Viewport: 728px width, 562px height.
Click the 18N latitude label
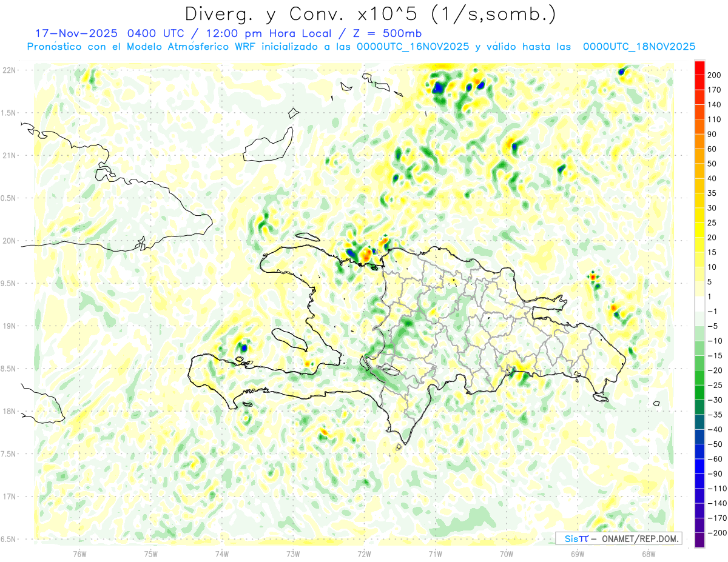pyautogui.click(x=9, y=411)
